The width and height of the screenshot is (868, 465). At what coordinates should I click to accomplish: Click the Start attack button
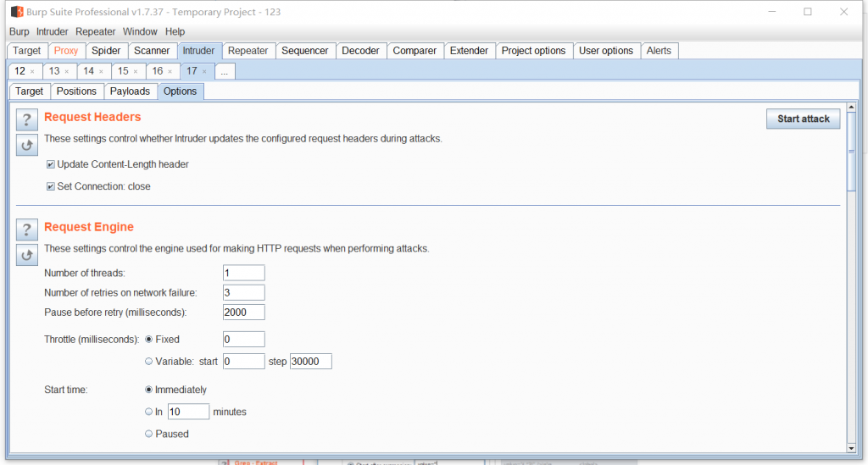pyautogui.click(x=803, y=119)
